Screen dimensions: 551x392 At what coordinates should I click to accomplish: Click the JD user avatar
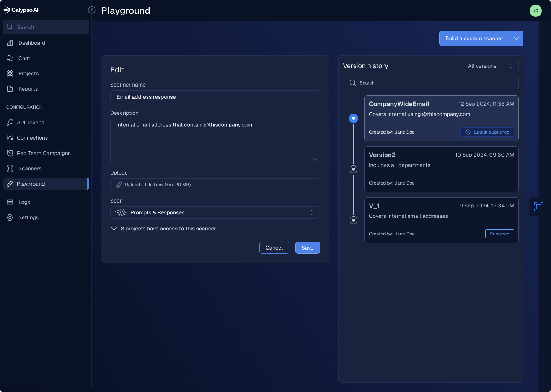tap(535, 11)
